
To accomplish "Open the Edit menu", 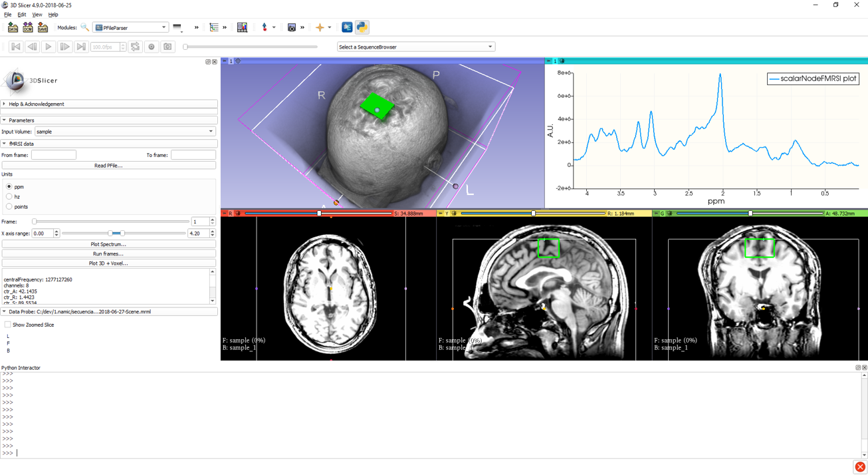I will click(x=22, y=15).
